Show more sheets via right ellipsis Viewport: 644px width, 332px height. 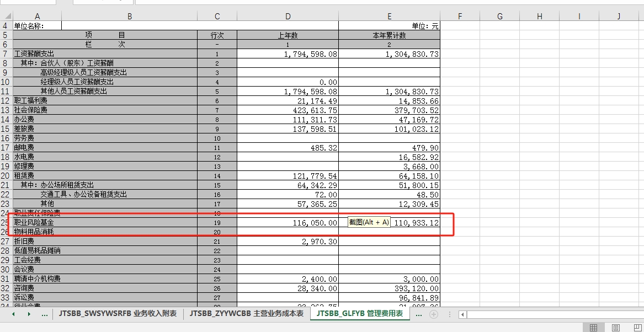(418, 314)
